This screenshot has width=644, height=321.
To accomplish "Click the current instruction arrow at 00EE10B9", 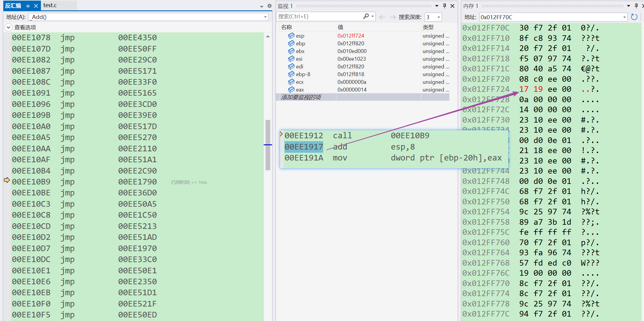I will pos(7,180).
